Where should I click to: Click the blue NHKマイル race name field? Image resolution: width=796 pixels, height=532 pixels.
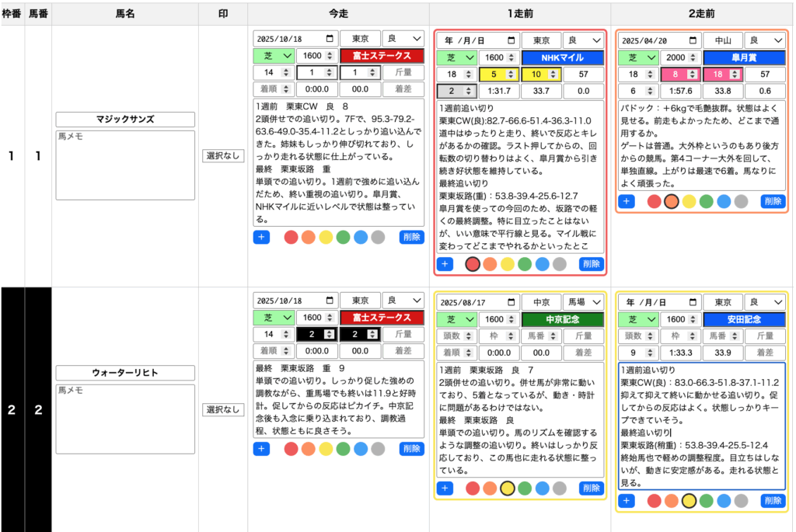563,57
